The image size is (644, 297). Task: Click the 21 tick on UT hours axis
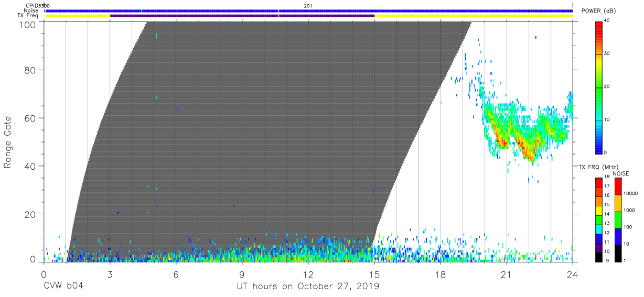point(506,274)
